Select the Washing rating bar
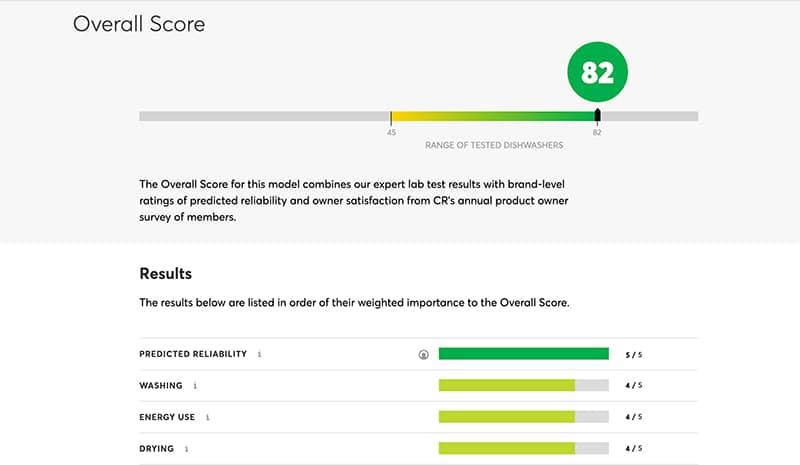The width and height of the screenshot is (800, 465). 523,385
